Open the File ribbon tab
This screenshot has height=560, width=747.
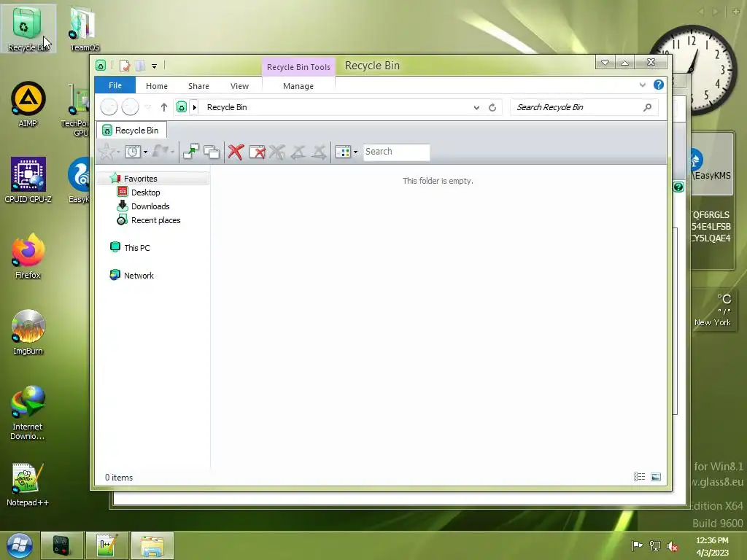click(x=115, y=86)
